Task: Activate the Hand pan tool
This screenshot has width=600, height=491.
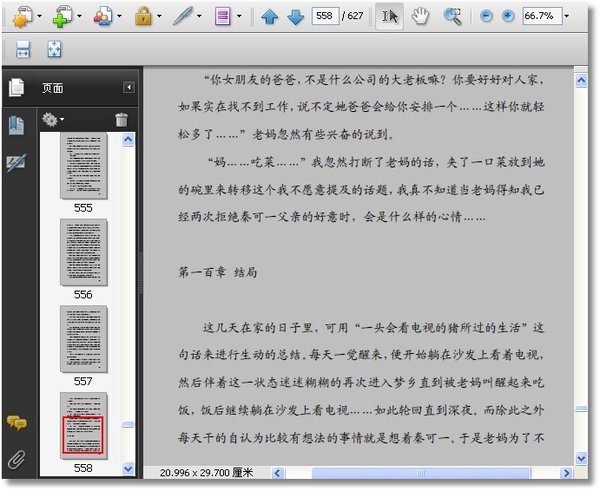Action: (422, 16)
